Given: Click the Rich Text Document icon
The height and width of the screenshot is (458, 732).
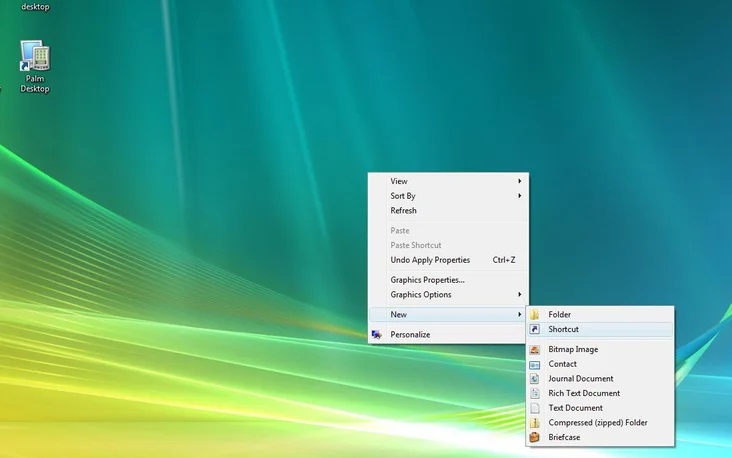Looking at the screenshot, I should coord(535,393).
